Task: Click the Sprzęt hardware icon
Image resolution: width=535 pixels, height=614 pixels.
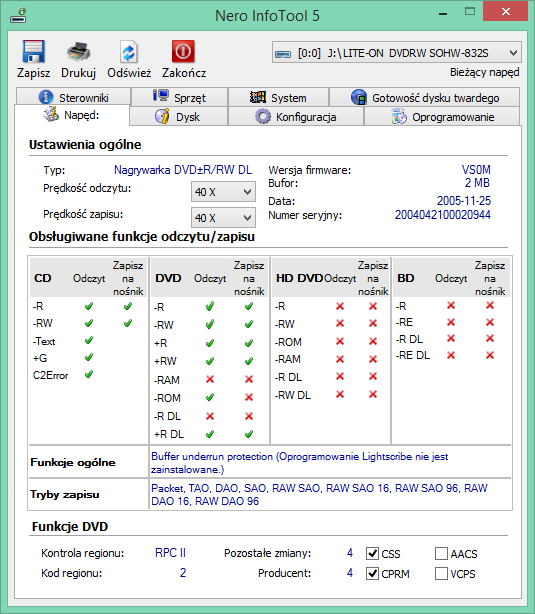Action: click(161, 96)
